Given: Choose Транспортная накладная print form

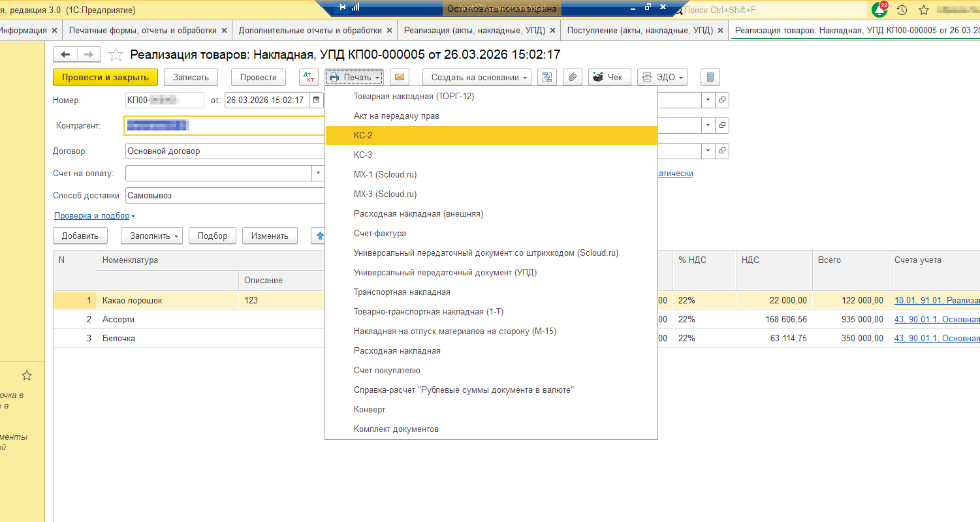Looking at the screenshot, I should coord(491,292).
